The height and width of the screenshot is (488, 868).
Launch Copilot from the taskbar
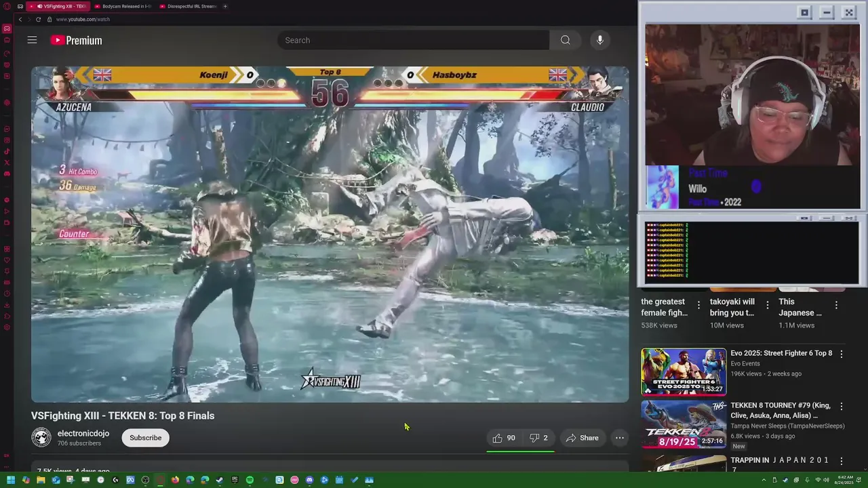pyautogui.click(x=26, y=480)
